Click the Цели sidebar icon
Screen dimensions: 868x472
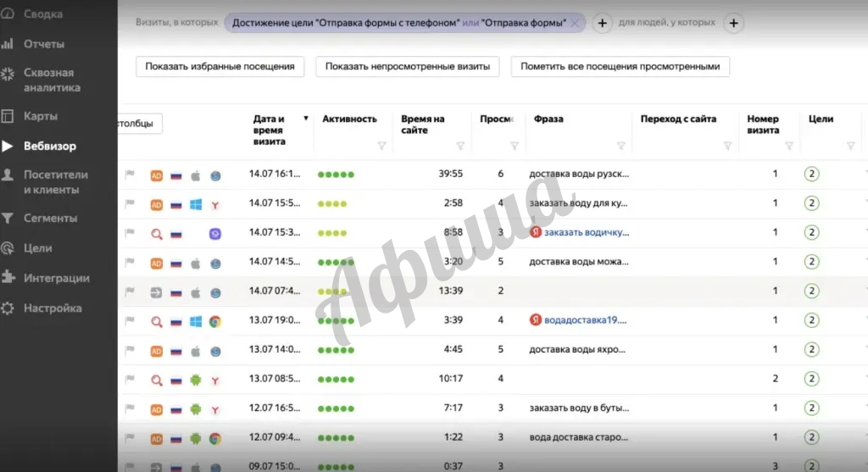[8, 248]
